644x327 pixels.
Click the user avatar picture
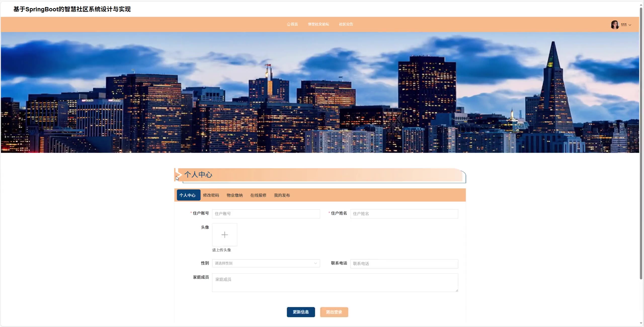(x=615, y=25)
